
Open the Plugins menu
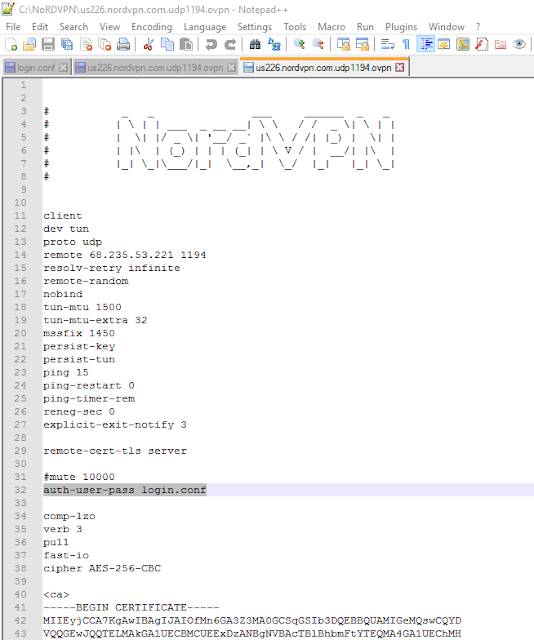(x=401, y=27)
